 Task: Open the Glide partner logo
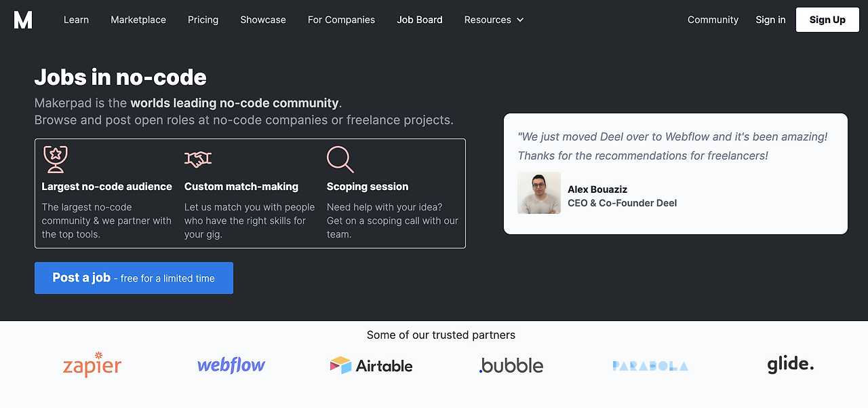(x=791, y=365)
